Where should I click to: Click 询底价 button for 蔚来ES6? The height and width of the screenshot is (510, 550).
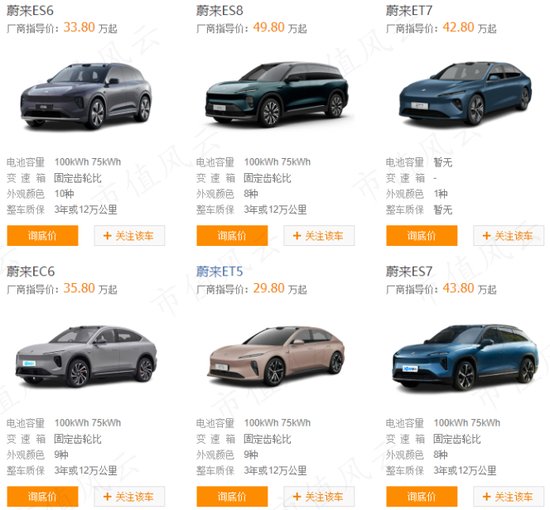[42, 235]
